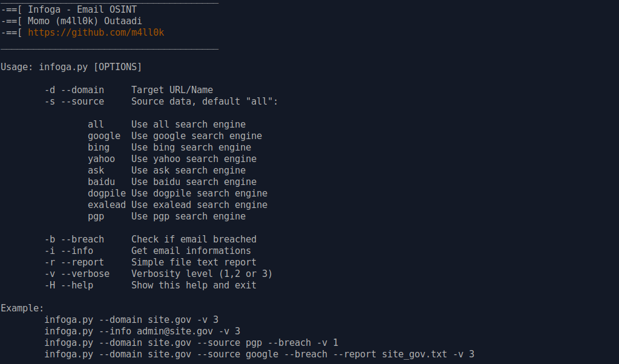This screenshot has height=364, width=619.
Task: Click the "Infoga - Email OSINT" title line
Action: pyautogui.click(x=90, y=10)
